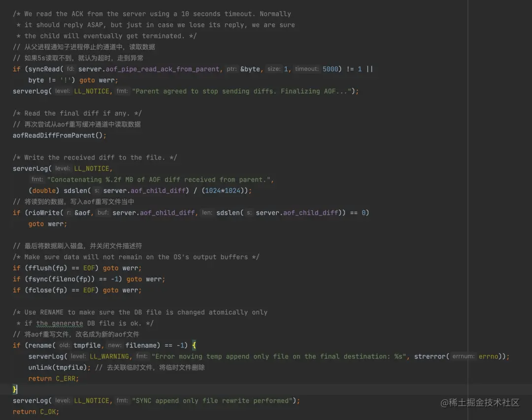This screenshot has height=420, width=532.
Task: Click the closing brace on highlighted line
Action: coord(15,389)
